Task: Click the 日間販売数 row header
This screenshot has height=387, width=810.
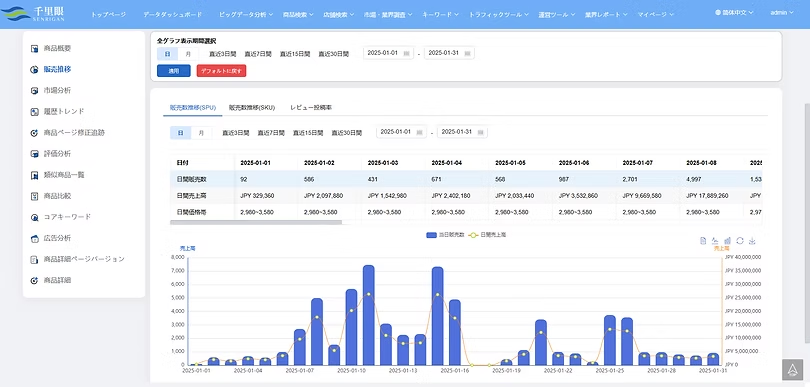Action: pyautogui.click(x=202, y=179)
